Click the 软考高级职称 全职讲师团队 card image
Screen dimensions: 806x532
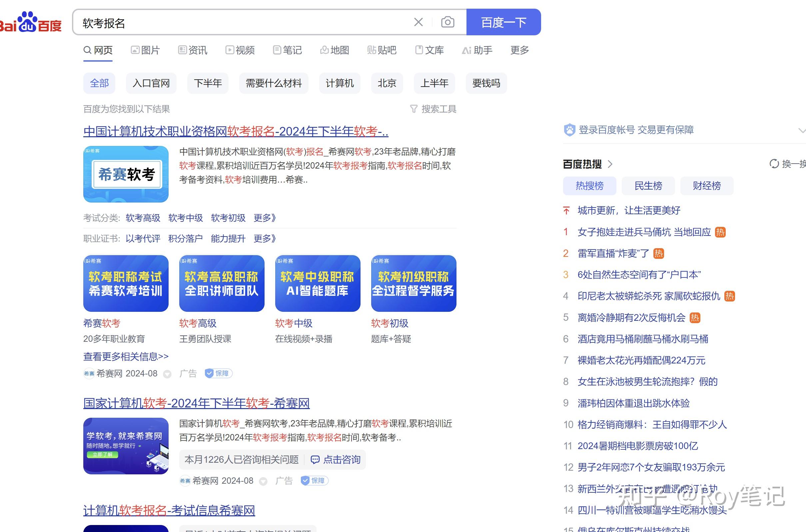[x=222, y=283]
